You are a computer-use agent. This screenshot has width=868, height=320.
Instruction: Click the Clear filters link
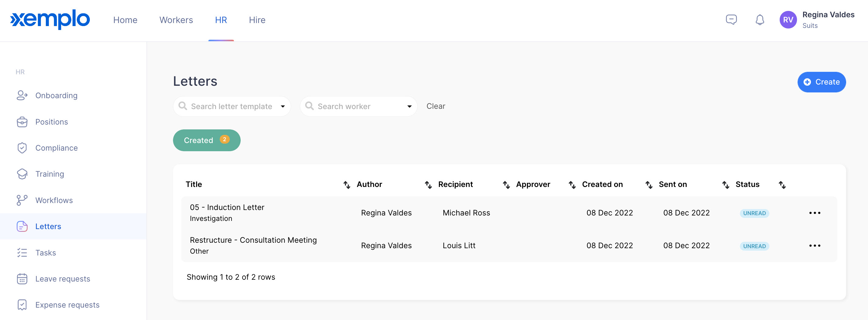point(435,106)
